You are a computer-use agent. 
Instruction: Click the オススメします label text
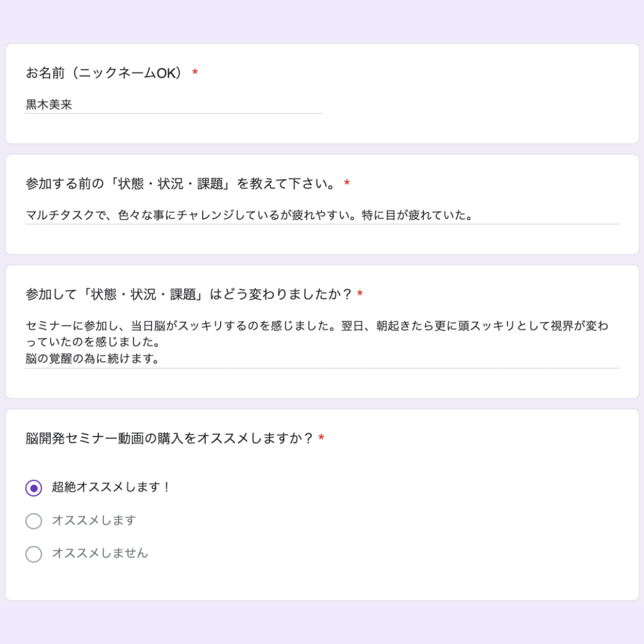[94, 521]
